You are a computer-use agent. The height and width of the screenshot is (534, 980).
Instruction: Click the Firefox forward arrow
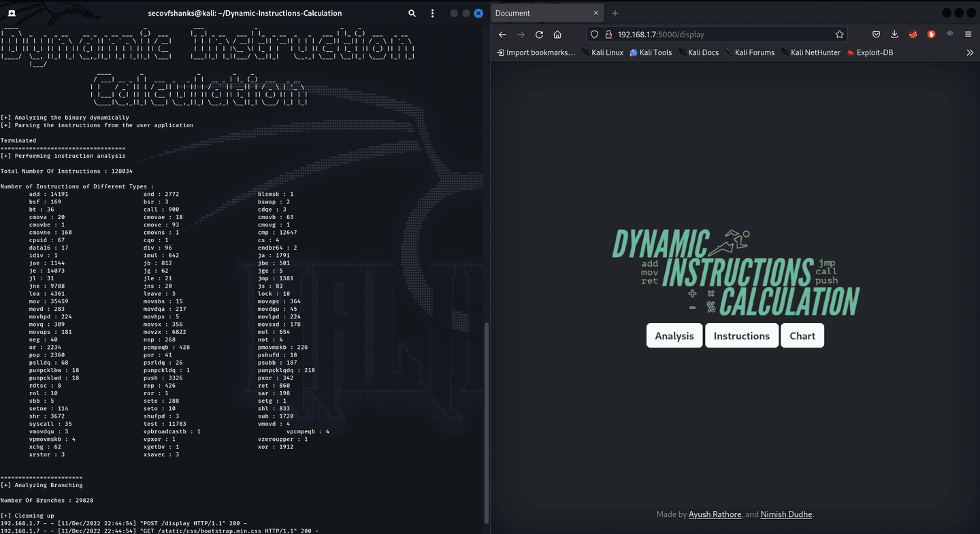point(521,35)
